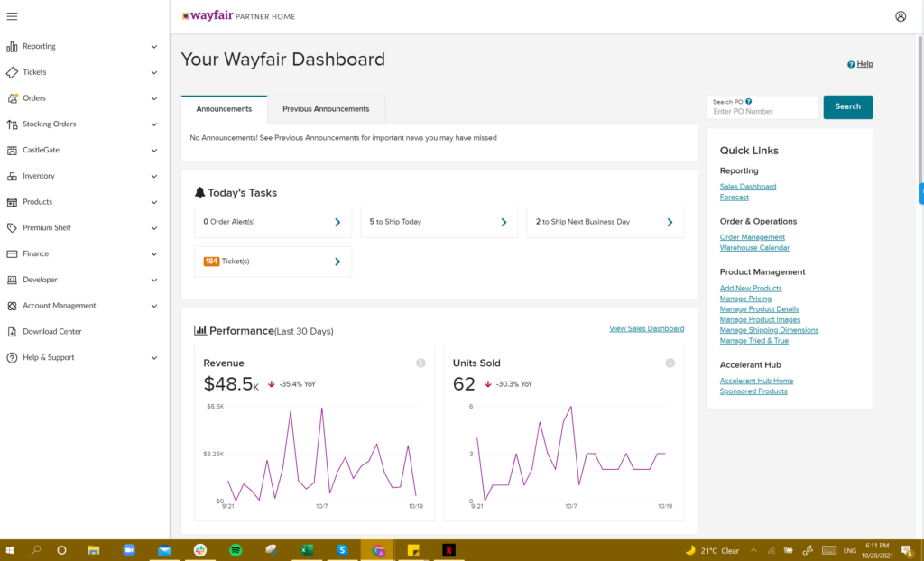Open the Add New Products link
Screen dimensions: 924x561
[x=751, y=288]
